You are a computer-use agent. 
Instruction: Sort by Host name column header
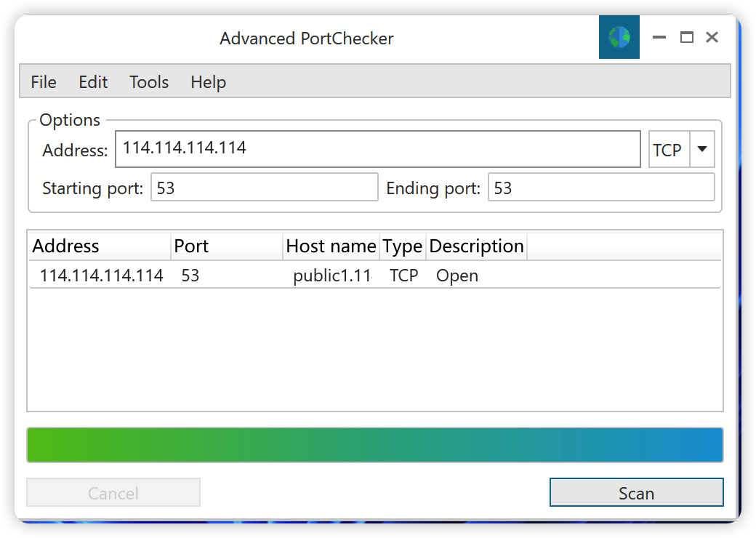pos(331,246)
